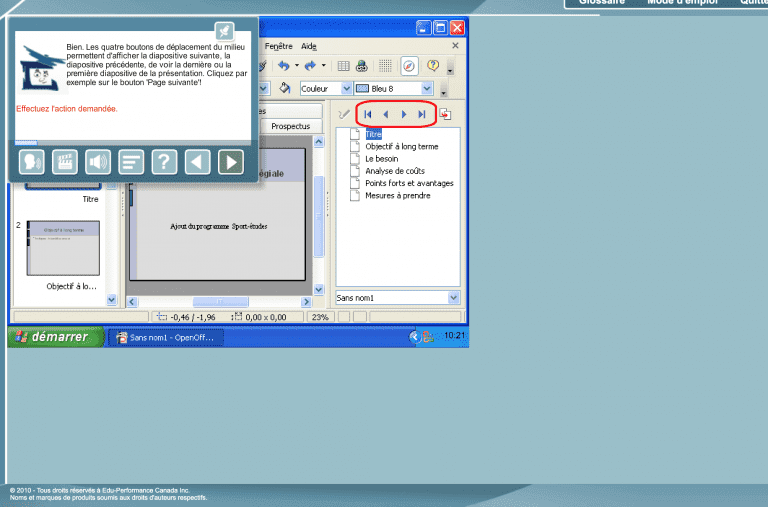Close the document with menu bar X
This screenshot has width=768, height=507.
(x=455, y=46)
